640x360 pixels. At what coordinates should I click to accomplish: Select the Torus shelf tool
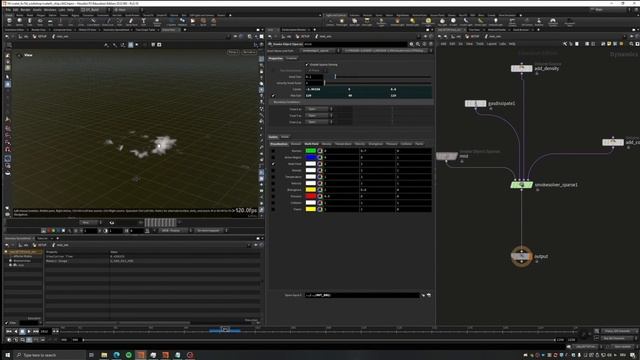[x=40, y=21]
